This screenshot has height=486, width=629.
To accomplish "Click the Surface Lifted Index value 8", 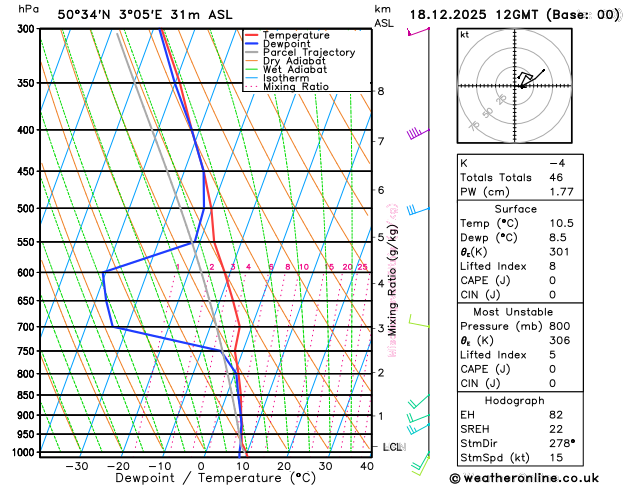I will pyautogui.click(x=552, y=266).
